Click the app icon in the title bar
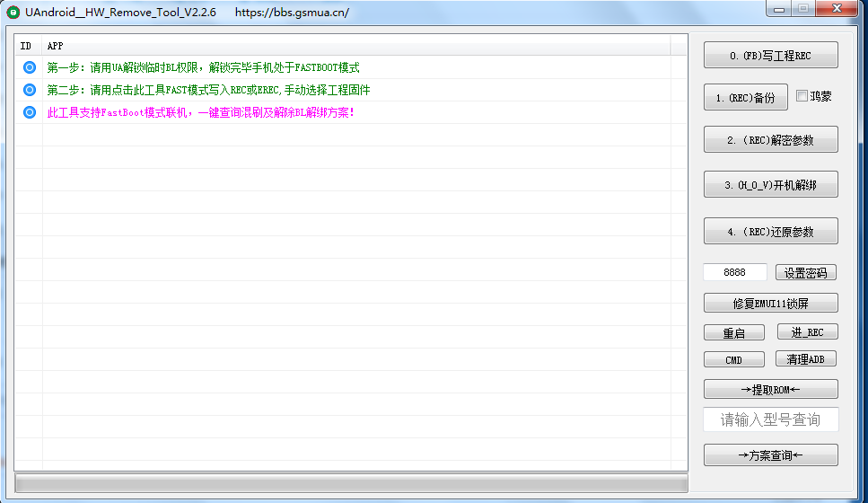868x503 pixels. click(x=13, y=13)
